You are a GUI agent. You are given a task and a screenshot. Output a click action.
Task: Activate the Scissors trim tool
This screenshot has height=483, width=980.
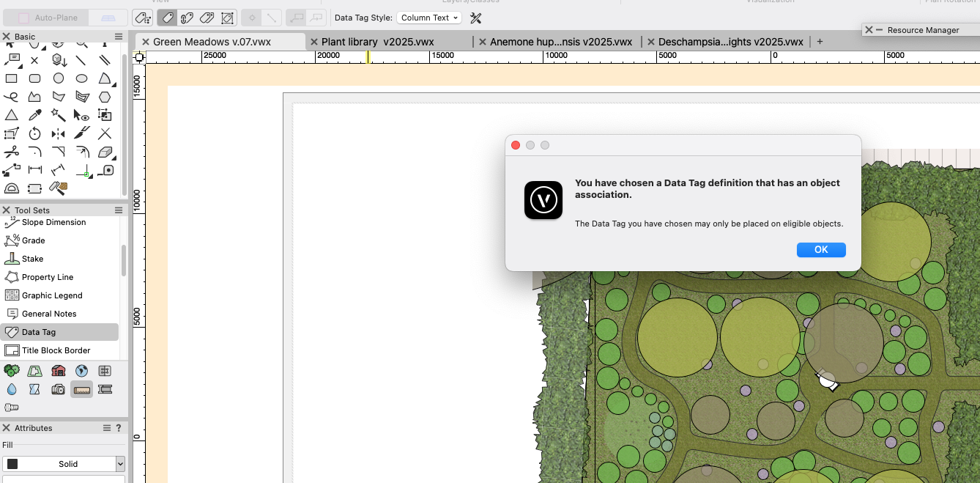[12, 152]
